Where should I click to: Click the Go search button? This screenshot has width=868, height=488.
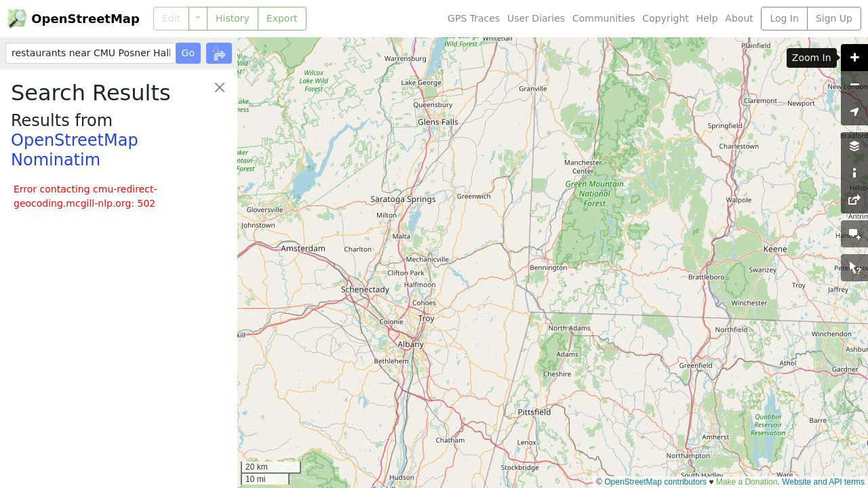[188, 53]
